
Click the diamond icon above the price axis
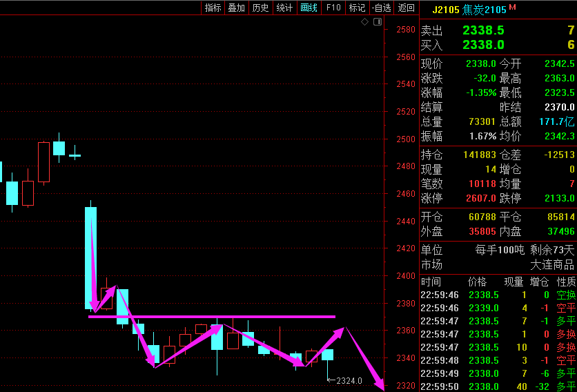click(x=365, y=23)
